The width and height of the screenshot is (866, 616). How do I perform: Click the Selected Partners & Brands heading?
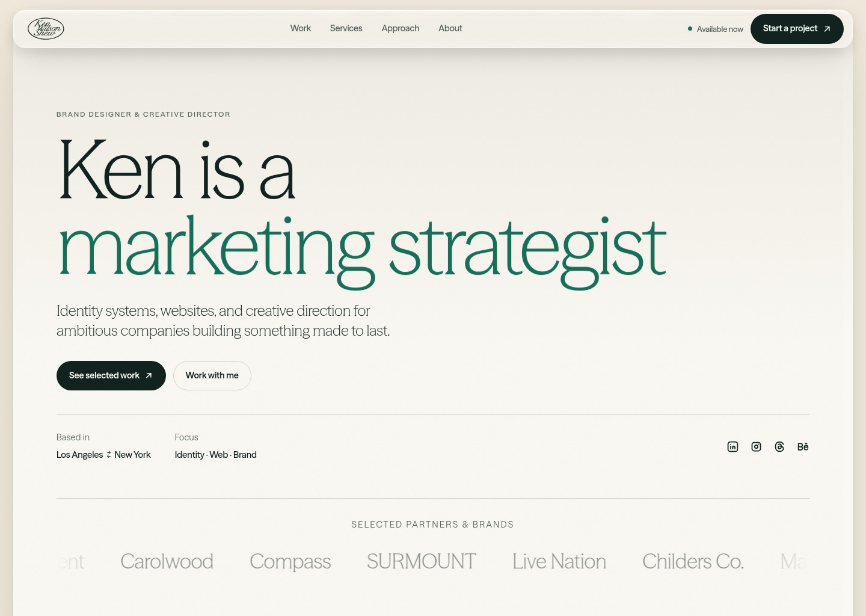tap(432, 525)
